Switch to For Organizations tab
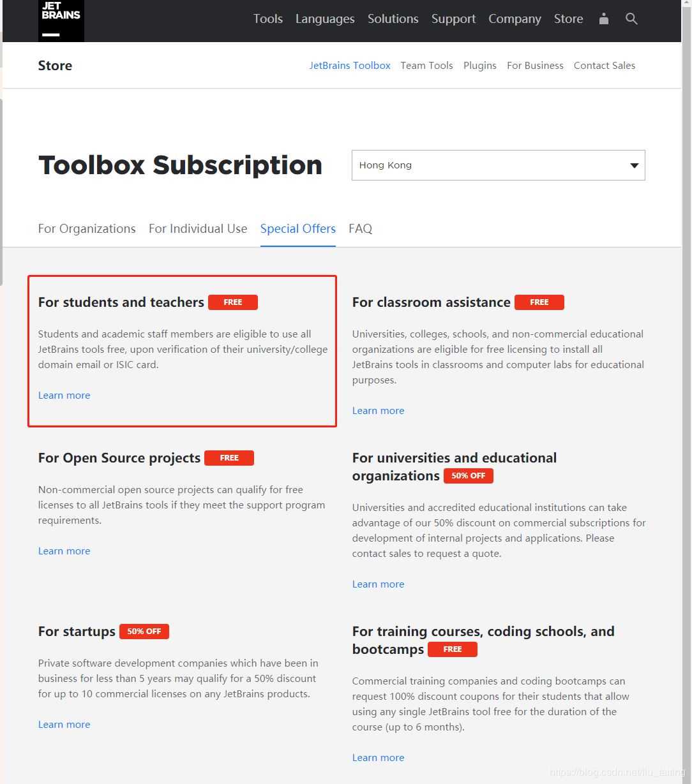The image size is (692, 784). coord(87,228)
